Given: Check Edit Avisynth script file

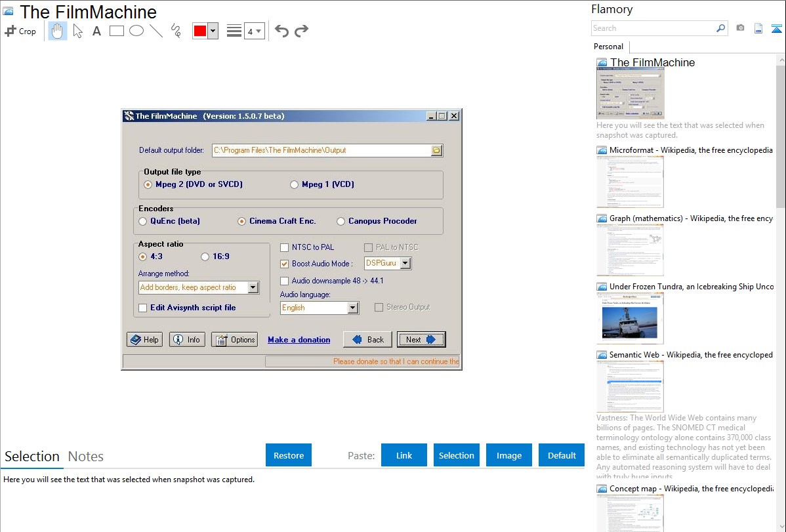Looking at the screenshot, I should pyautogui.click(x=143, y=308).
